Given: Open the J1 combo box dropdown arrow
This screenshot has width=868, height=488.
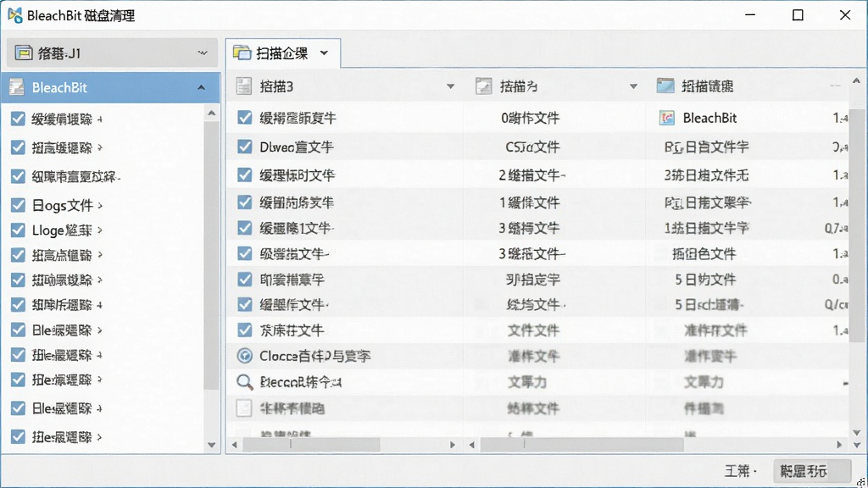Looking at the screenshot, I should 203,53.
